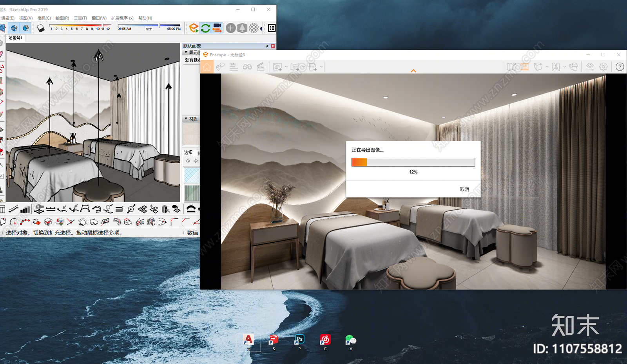Click the stairs tool icon
Viewport: 627px width, 364px height.
point(13,209)
